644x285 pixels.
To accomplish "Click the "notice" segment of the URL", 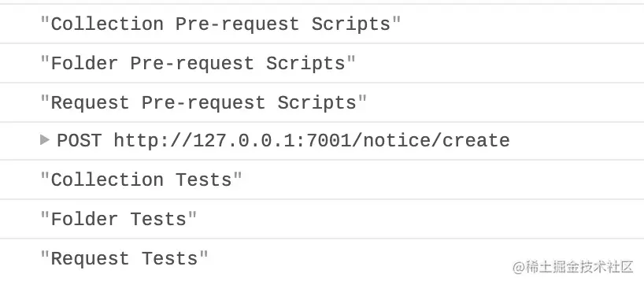I will click(x=397, y=140).
